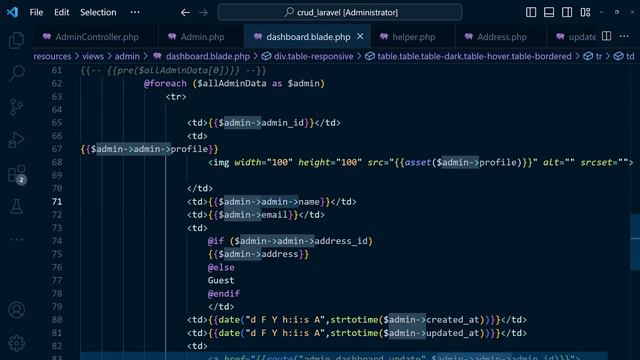640x360 pixels.
Task: Open the File menu
Action: (x=36, y=12)
